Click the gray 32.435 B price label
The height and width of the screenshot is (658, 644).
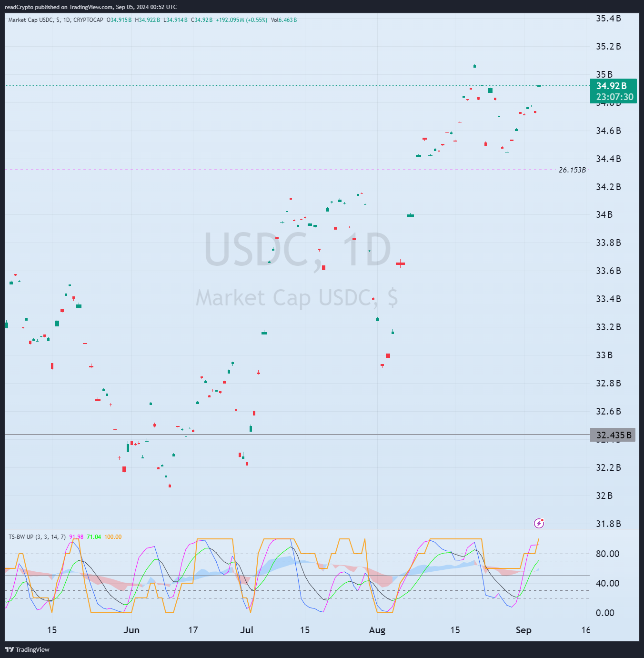click(614, 435)
